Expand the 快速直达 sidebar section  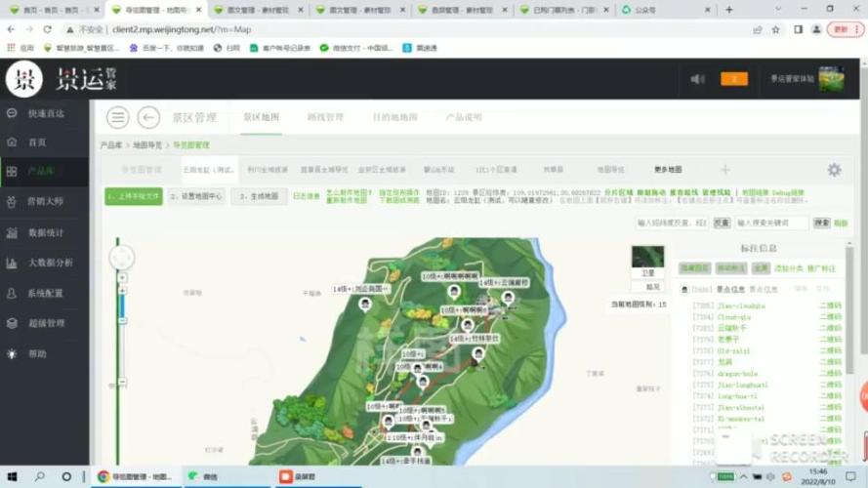46,113
